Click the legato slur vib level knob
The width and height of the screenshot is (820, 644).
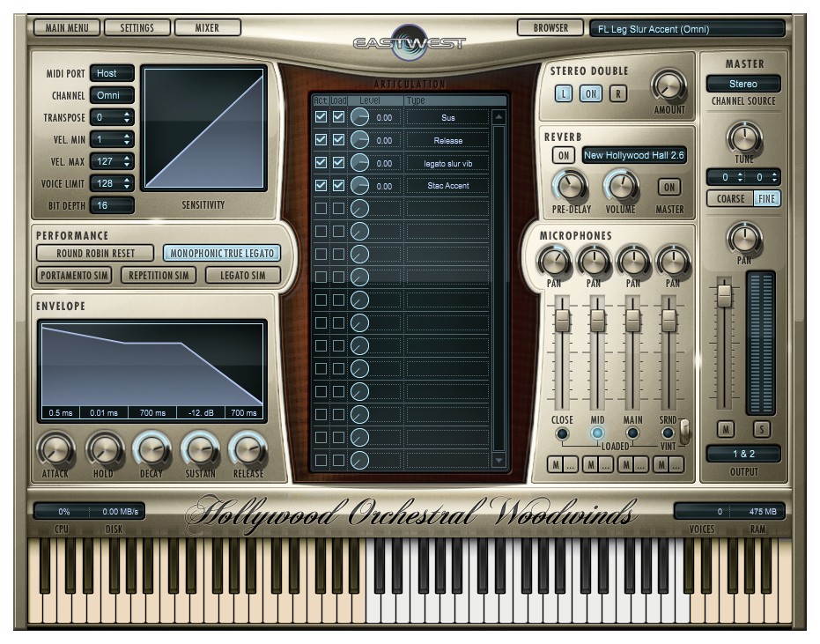coord(359,163)
